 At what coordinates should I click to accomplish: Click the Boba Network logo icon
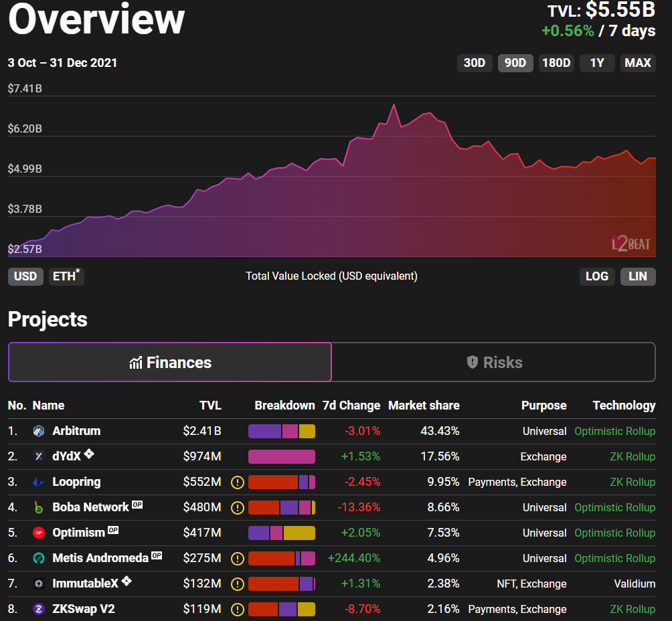click(39, 508)
